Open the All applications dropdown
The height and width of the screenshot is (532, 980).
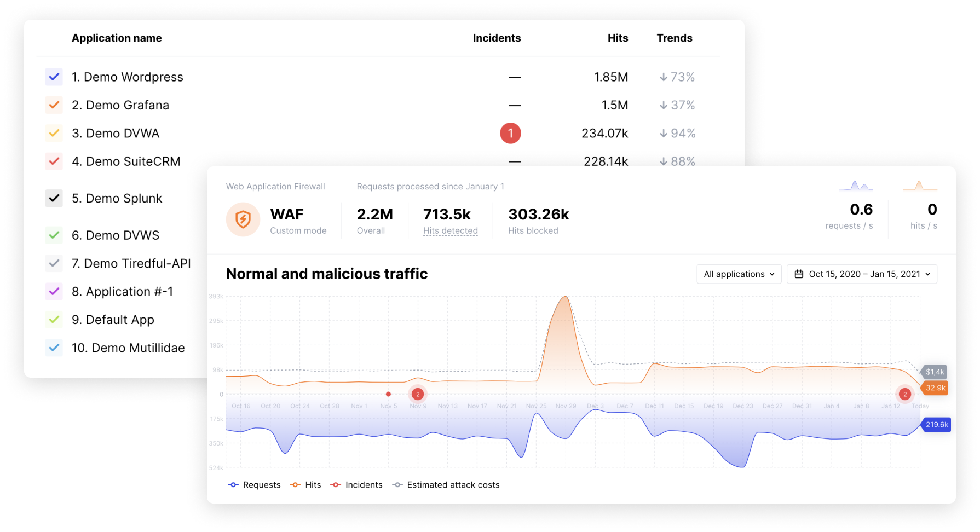click(x=739, y=274)
